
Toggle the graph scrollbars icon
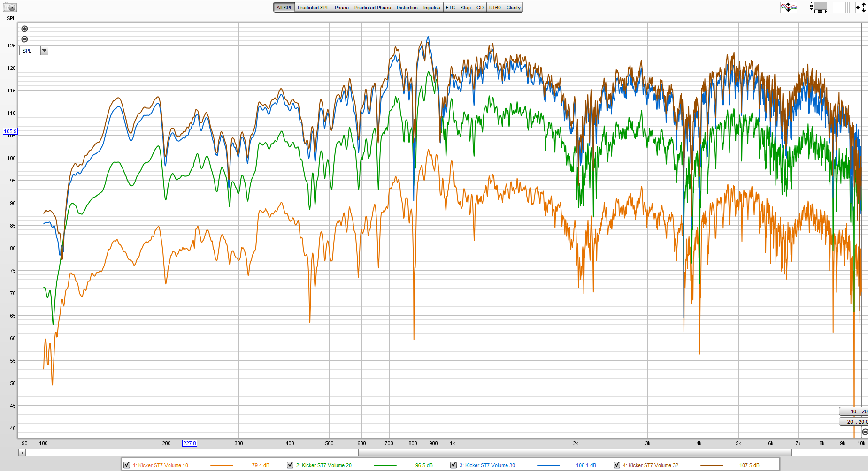818,8
